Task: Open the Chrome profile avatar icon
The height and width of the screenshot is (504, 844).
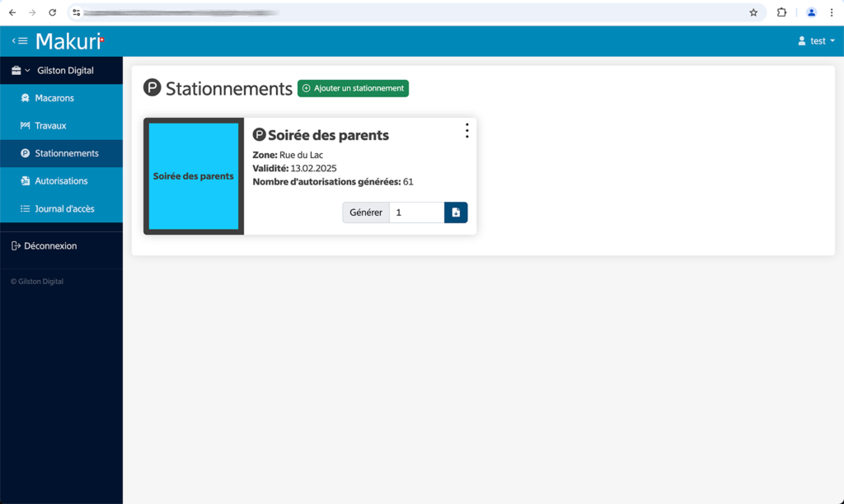Action: 811,12
